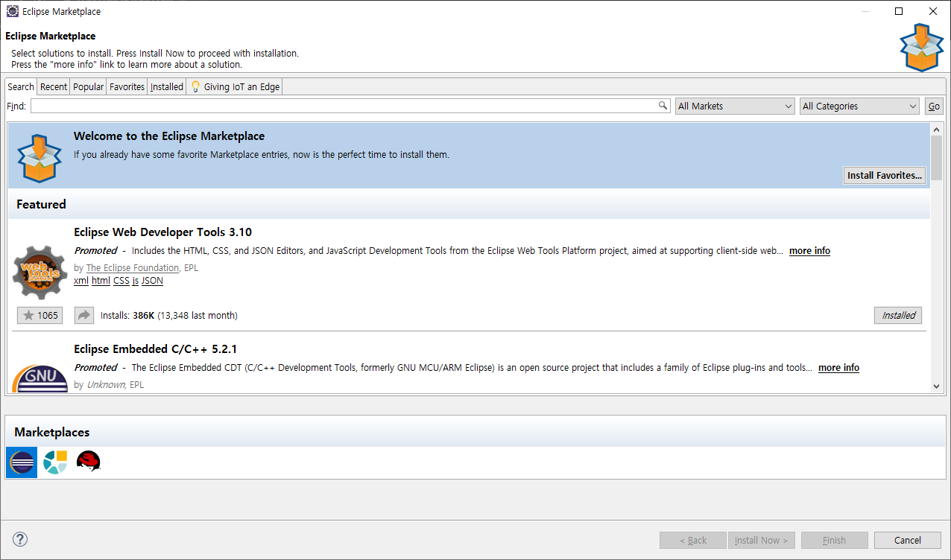
Task: Click the list scrollbar up arrow
Action: coord(937,130)
